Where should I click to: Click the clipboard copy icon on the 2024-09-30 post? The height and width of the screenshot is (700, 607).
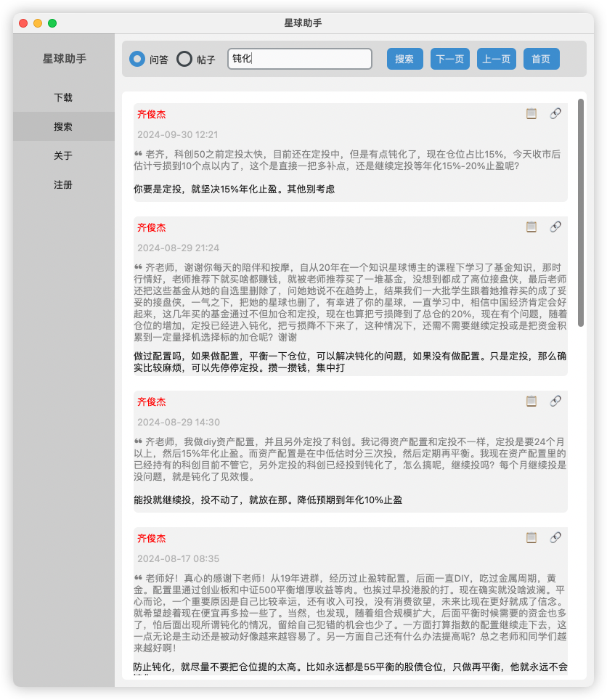click(x=531, y=114)
